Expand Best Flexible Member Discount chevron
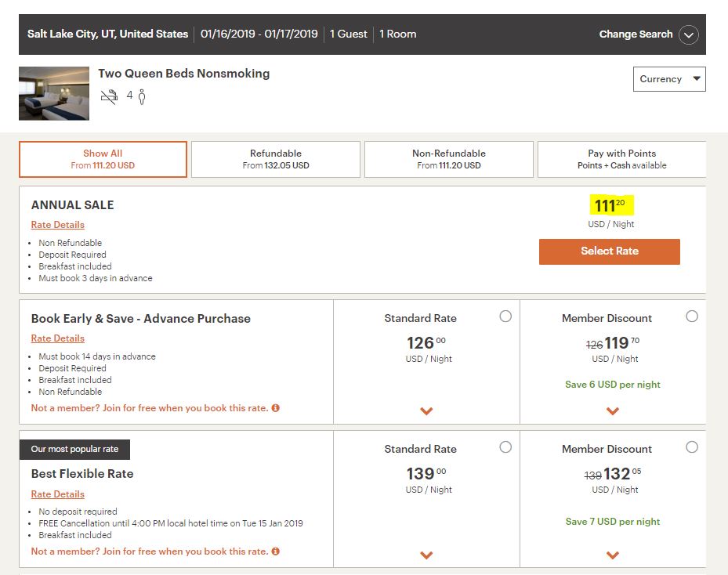 pyautogui.click(x=613, y=555)
